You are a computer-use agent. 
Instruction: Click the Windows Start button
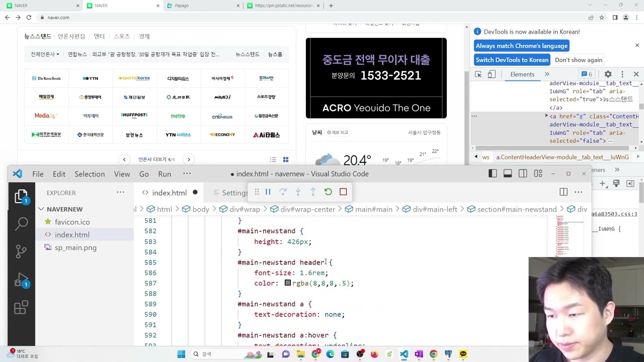point(181,354)
